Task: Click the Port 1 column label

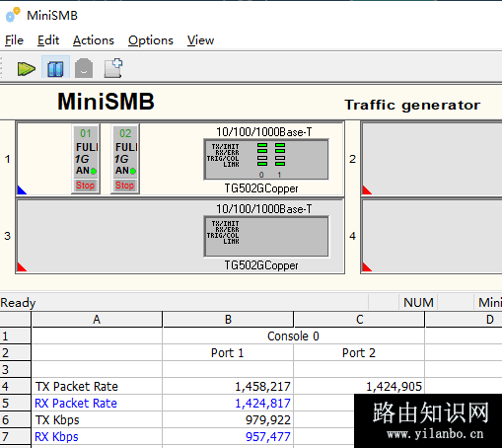Action: (228, 353)
